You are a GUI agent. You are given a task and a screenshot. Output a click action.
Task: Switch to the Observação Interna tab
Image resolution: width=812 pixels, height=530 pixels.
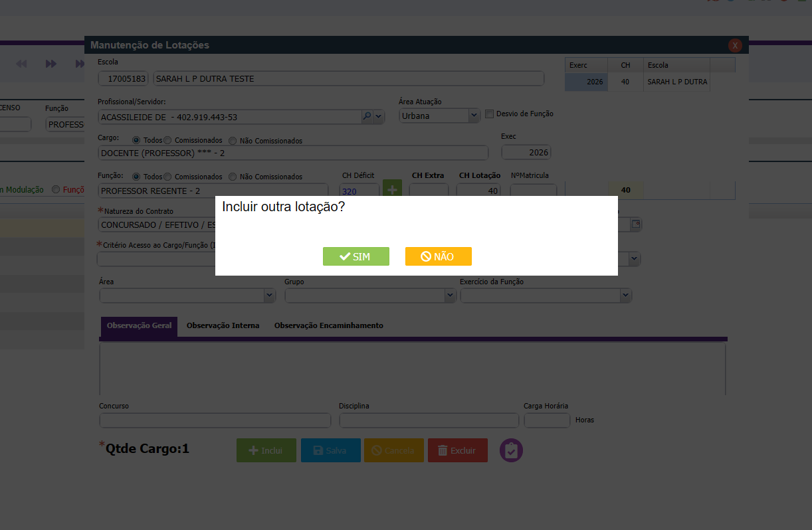tap(223, 325)
